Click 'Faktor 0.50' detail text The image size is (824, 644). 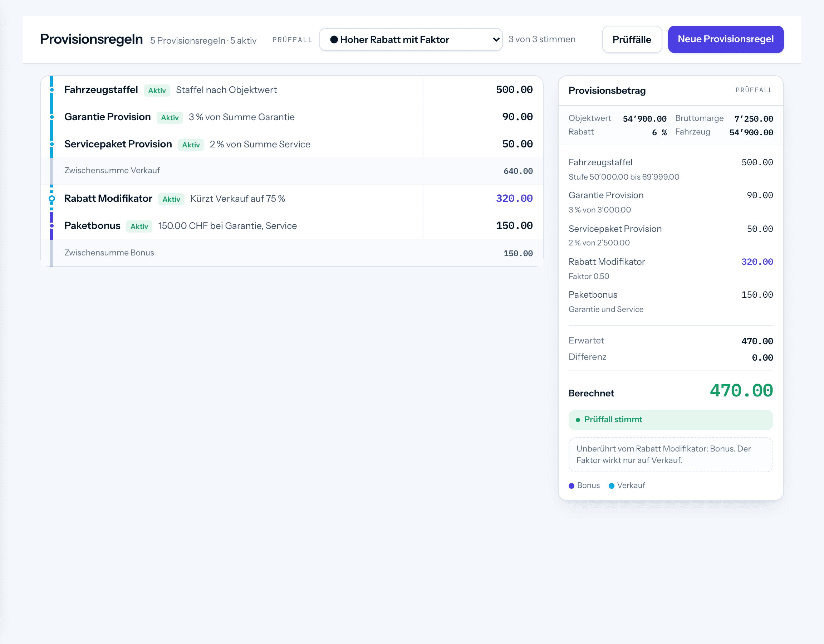click(589, 276)
